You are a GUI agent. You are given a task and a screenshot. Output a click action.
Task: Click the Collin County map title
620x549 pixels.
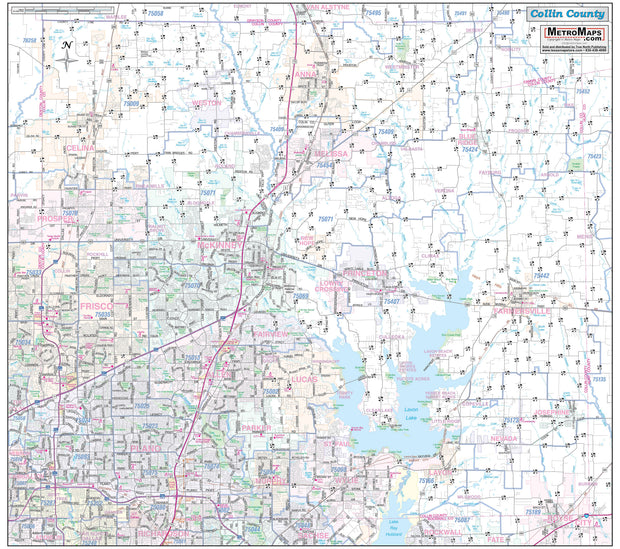[567, 14]
